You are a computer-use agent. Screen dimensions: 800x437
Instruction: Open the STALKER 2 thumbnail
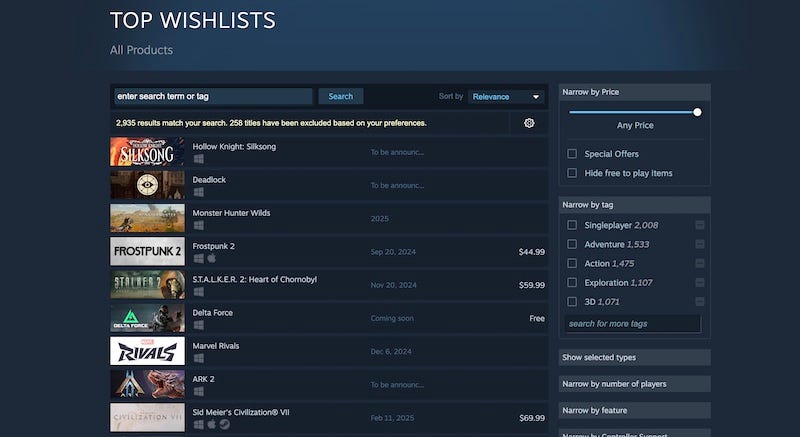point(147,285)
